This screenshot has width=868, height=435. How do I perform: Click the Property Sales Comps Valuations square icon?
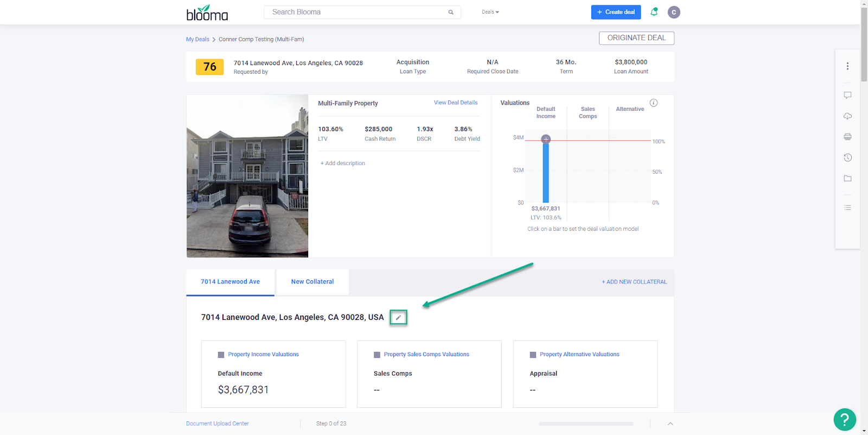point(377,355)
